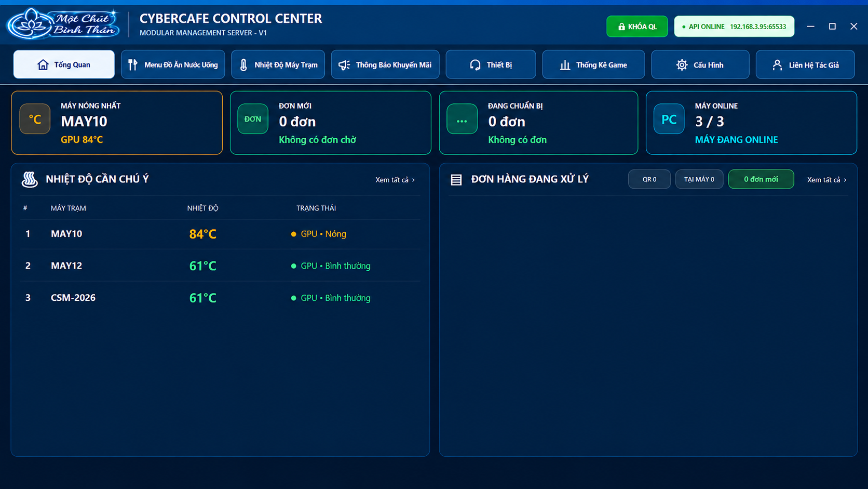The width and height of the screenshot is (868, 489).
Task: Click the 84°C temperature value in the table
Action: pyautogui.click(x=203, y=234)
